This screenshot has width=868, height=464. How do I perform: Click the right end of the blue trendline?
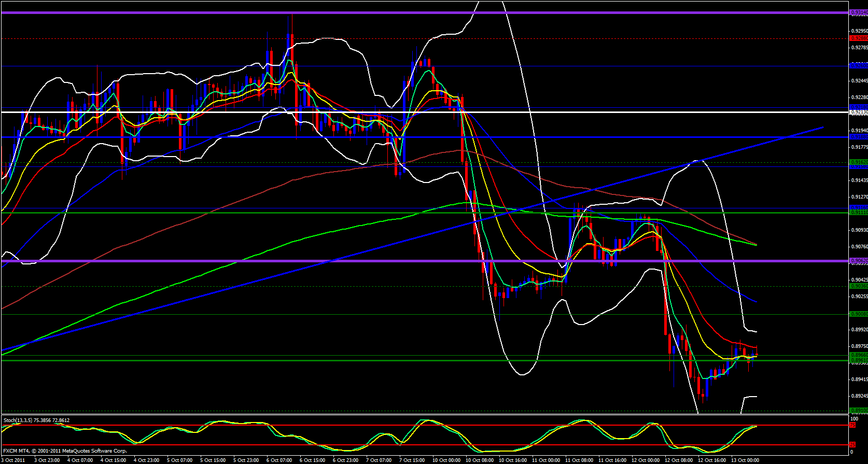tap(822, 127)
